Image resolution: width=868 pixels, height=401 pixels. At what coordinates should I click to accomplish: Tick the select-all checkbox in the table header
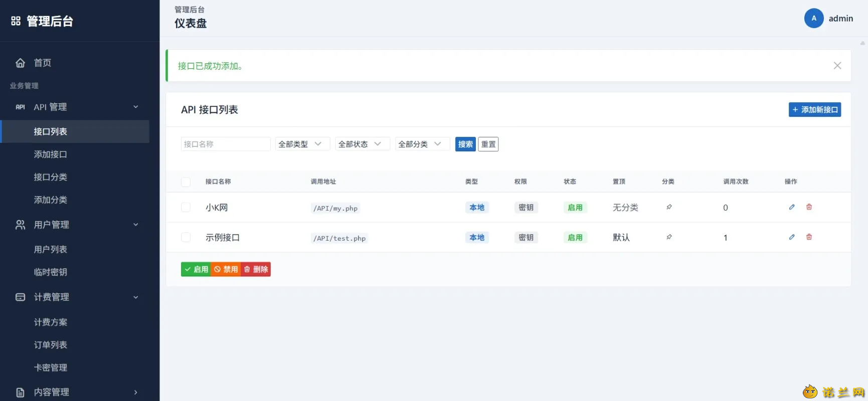pyautogui.click(x=186, y=182)
